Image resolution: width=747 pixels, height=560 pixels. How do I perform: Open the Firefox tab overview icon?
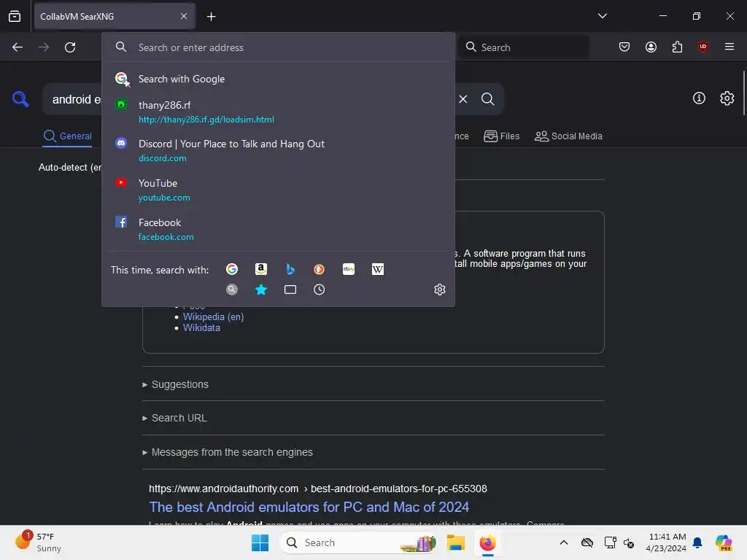(15, 16)
